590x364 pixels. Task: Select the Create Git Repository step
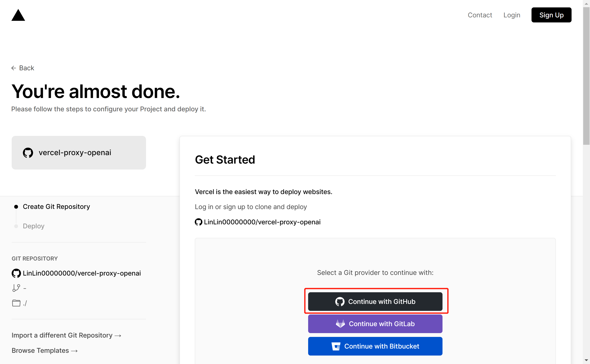pos(56,207)
